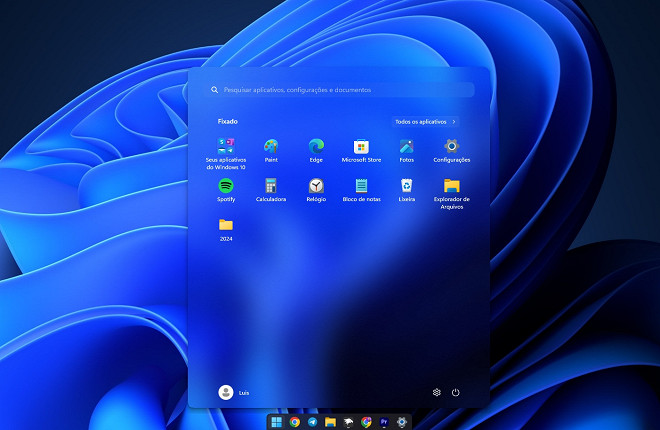
Task: Open the Chrome profile shortcut with avatar
Action: tap(366, 422)
